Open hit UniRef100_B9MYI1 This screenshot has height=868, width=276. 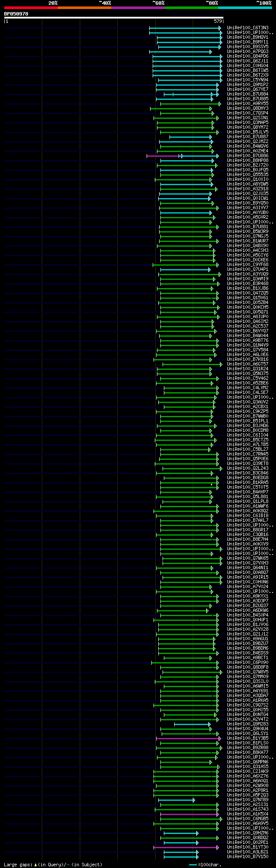click(248, 42)
